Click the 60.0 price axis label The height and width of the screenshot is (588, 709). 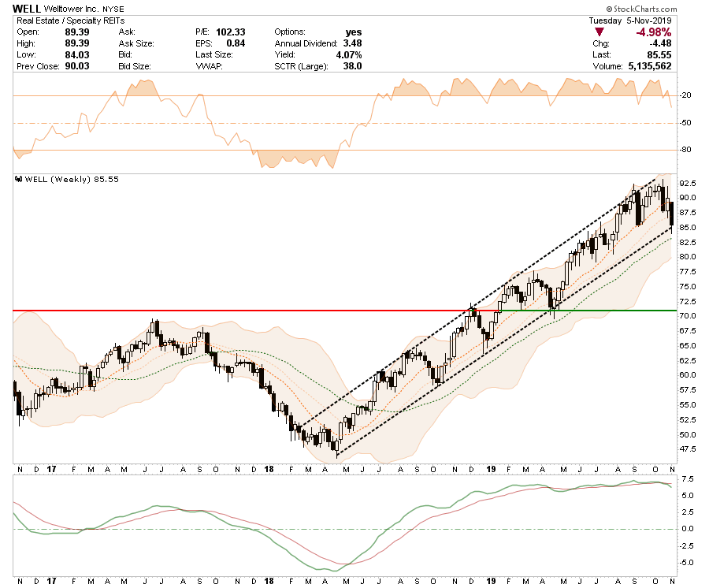point(688,375)
